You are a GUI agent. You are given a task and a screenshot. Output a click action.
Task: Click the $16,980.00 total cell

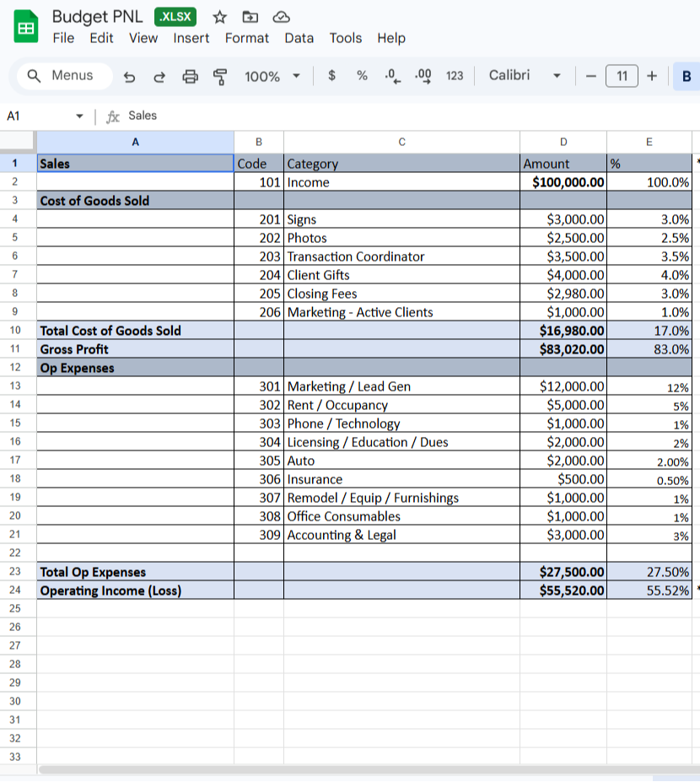pos(563,330)
